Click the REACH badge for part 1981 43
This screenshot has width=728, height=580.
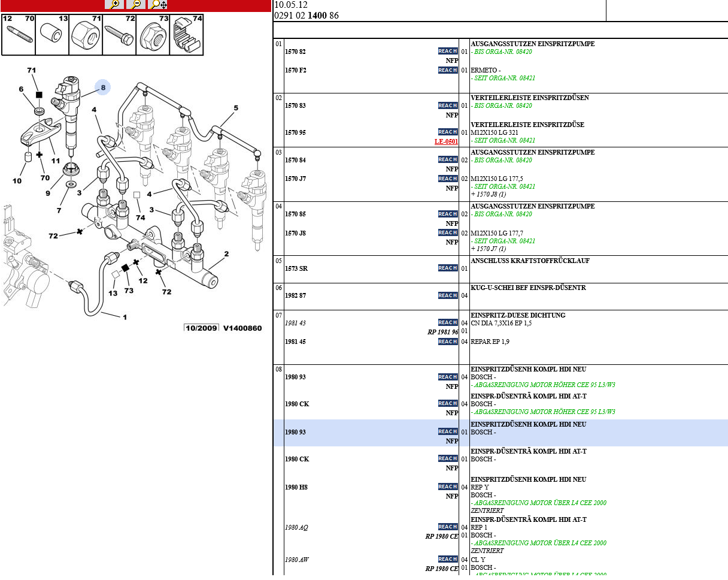tap(448, 322)
